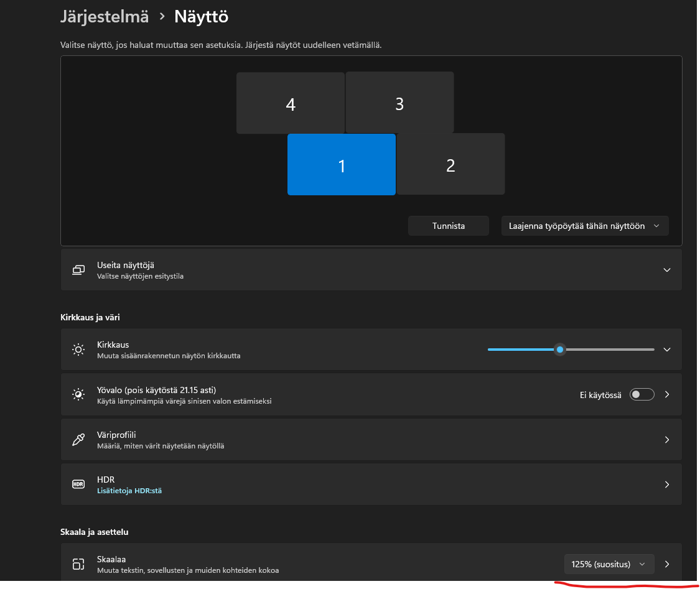The height and width of the screenshot is (589, 700).
Task: Click the eyedropper icon beside Väriprofiili
Action: (78, 440)
